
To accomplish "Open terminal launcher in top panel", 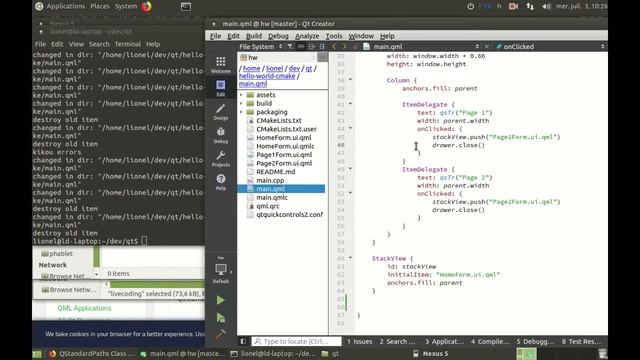I will (186, 7).
